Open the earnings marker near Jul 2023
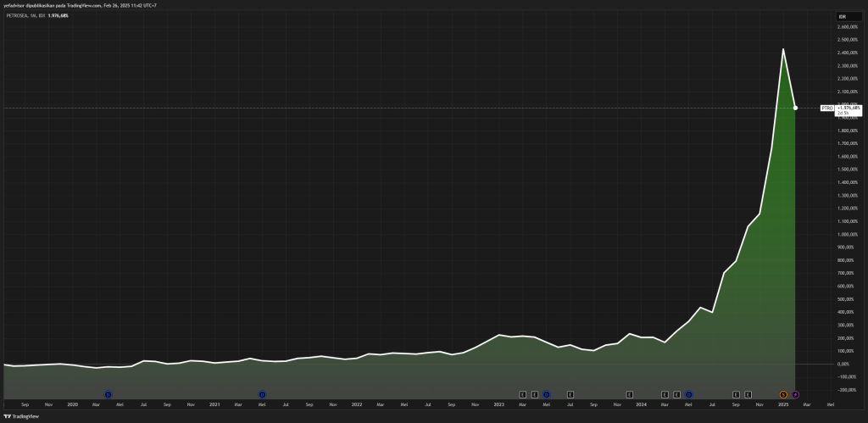Viewport: 868px width, 423px height. coord(570,394)
